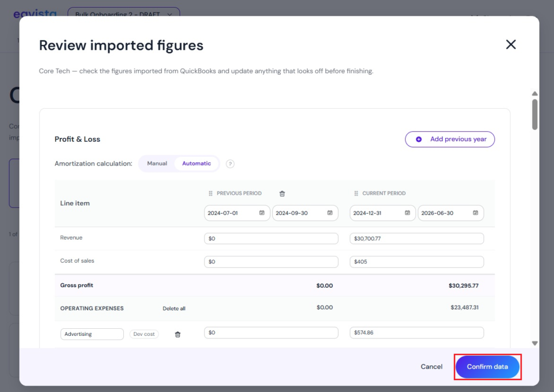Cancel the import review

pyautogui.click(x=431, y=367)
